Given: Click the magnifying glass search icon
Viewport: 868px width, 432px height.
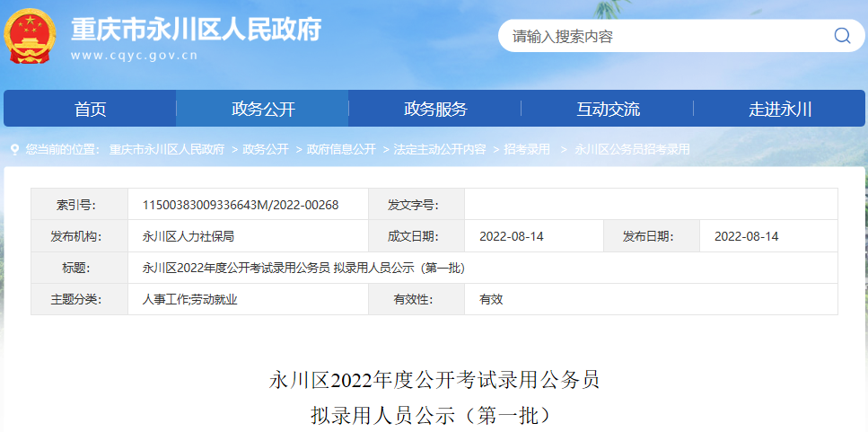Looking at the screenshot, I should click(842, 36).
